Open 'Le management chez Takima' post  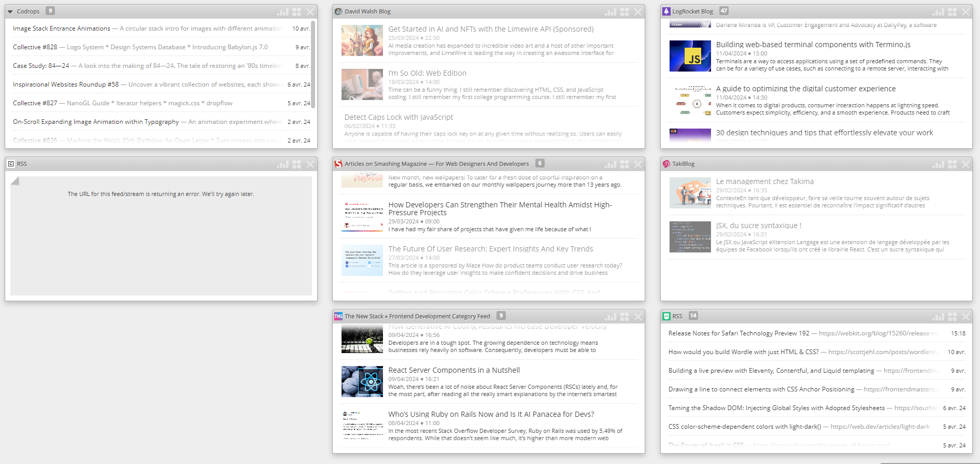coord(764,181)
